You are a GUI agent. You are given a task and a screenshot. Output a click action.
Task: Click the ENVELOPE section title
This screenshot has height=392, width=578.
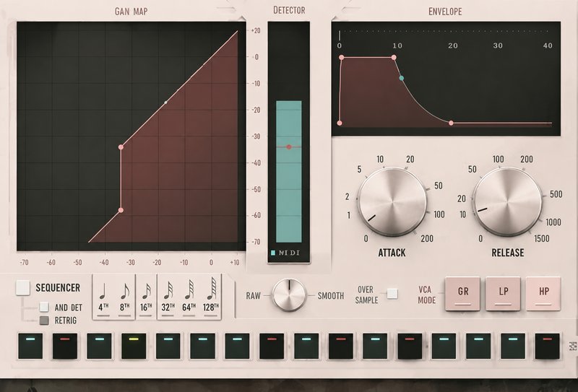[445, 12]
